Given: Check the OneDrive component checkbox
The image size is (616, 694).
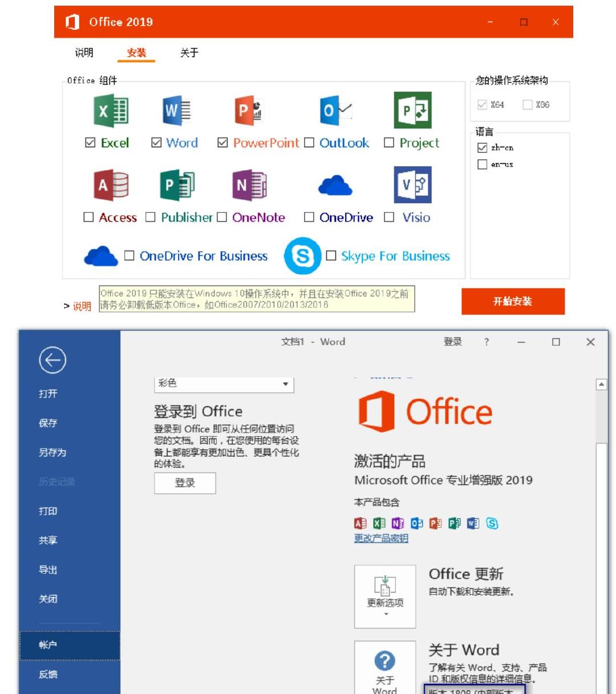Looking at the screenshot, I should (x=309, y=217).
